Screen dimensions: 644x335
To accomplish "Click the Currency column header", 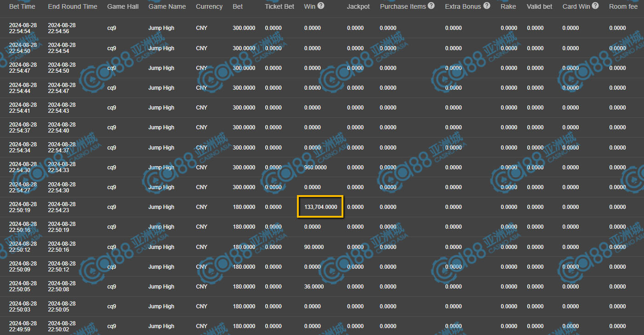I will point(209,6).
